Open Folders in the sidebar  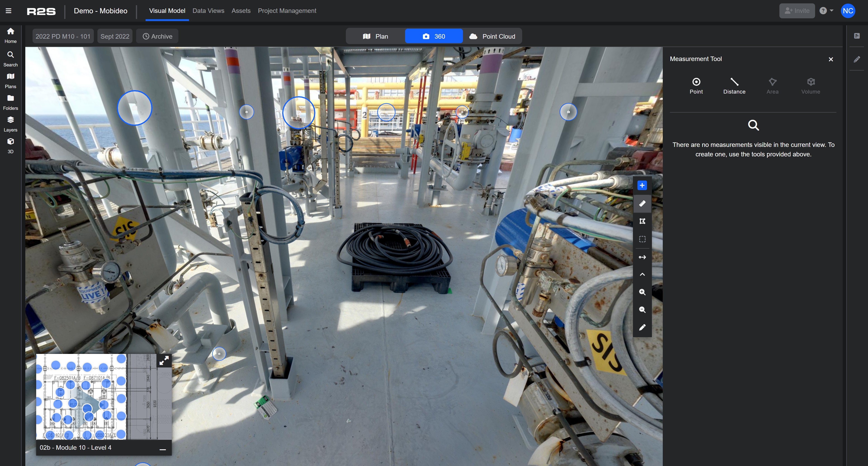(x=10, y=102)
